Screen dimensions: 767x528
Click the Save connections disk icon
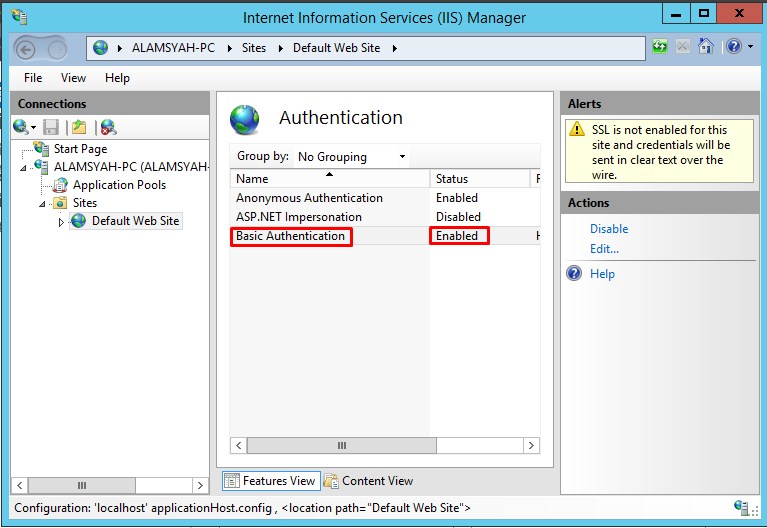[51, 127]
